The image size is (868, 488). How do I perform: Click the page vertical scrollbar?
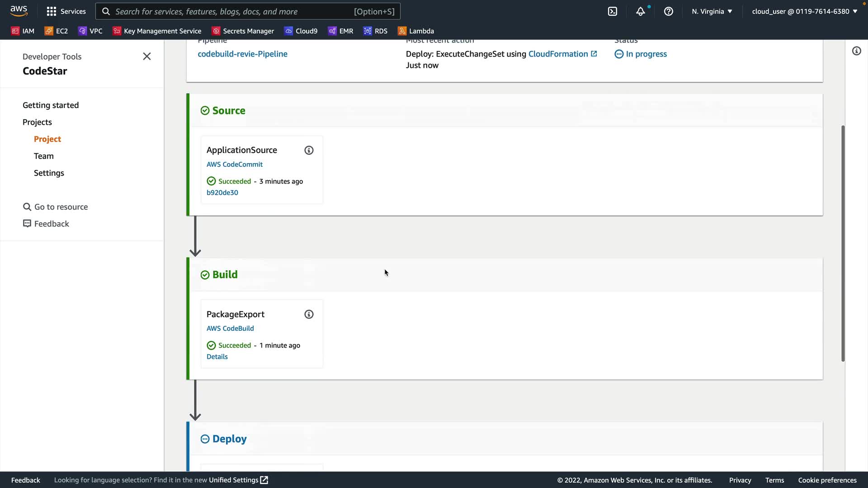coord(843,243)
